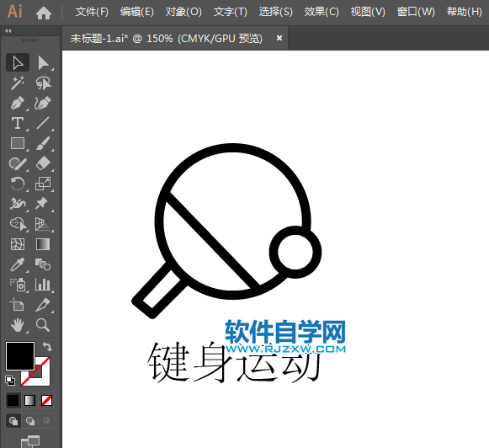This screenshot has width=489, height=448.
Task: Go to the Home screen icon
Action: click(44, 13)
